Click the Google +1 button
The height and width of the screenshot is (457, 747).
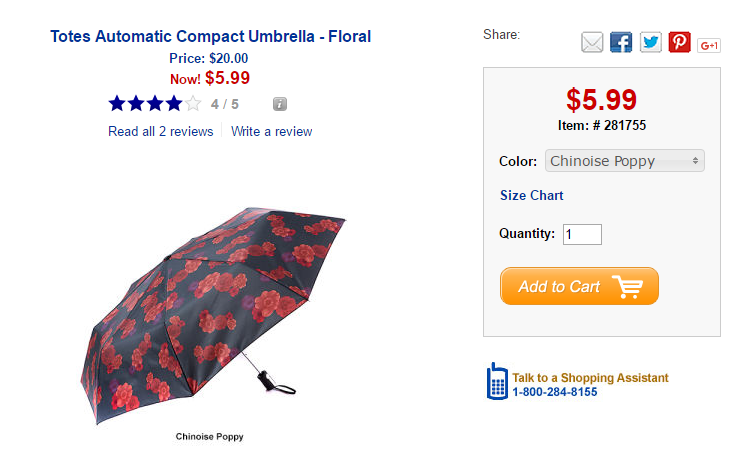710,44
